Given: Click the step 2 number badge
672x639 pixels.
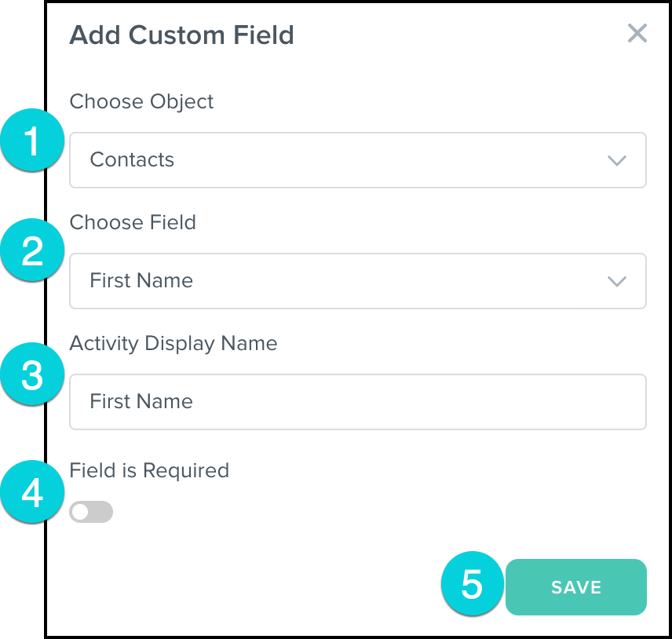Looking at the screenshot, I should point(32,253).
